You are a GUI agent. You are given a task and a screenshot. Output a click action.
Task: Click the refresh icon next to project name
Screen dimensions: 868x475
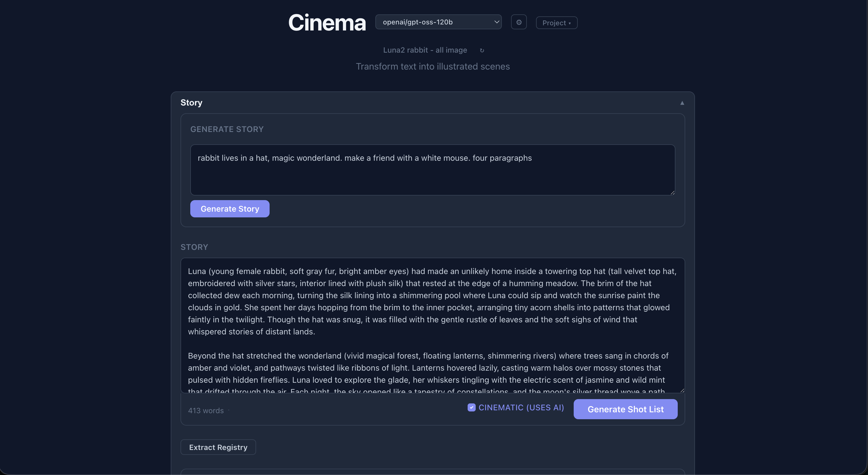482,50
